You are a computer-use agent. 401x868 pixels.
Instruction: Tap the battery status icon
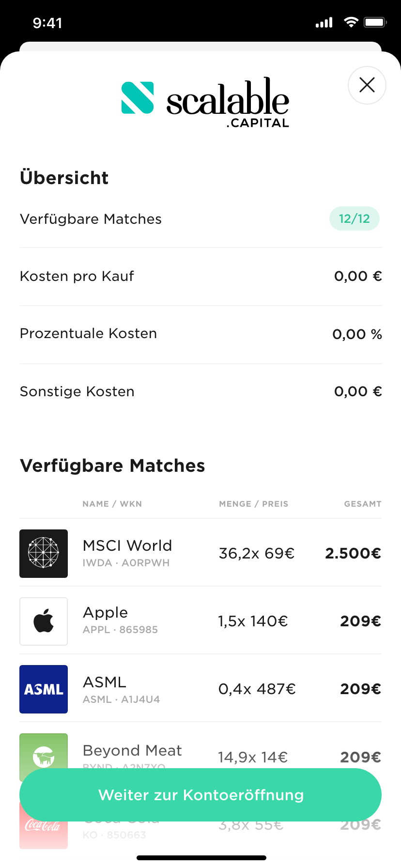(375, 22)
